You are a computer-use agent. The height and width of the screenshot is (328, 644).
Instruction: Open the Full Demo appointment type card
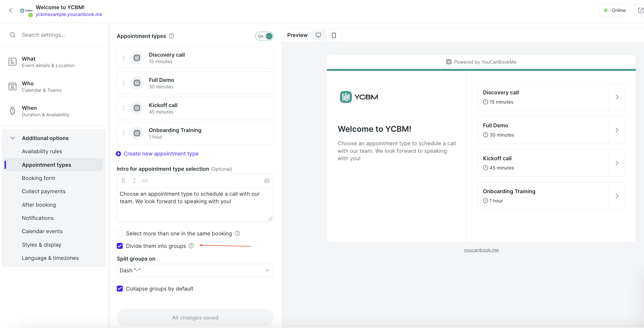click(x=195, y=83)
